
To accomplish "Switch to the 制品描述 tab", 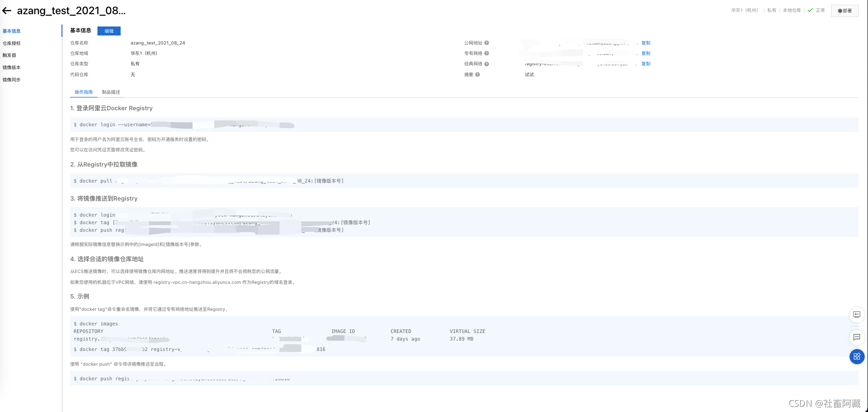I will (111, 92).
